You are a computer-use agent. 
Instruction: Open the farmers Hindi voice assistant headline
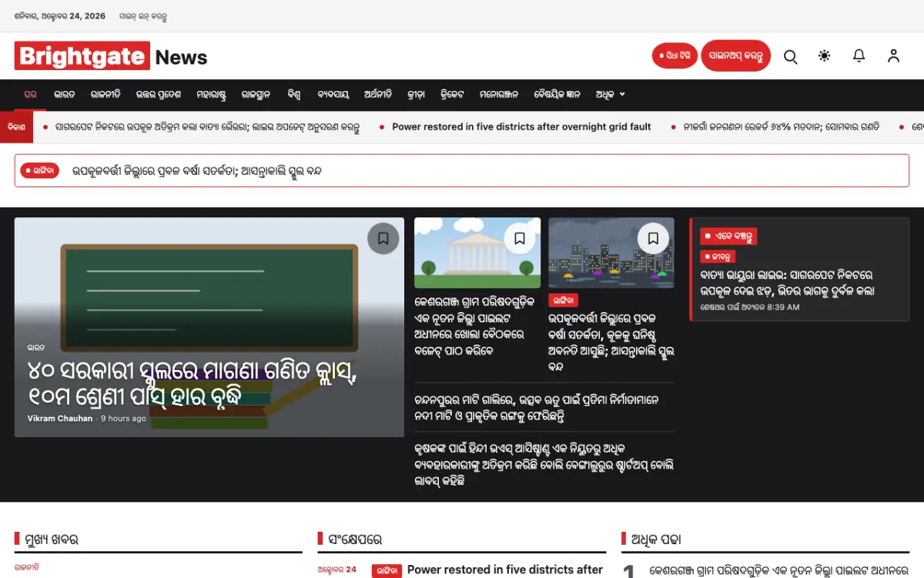(544, 464)
